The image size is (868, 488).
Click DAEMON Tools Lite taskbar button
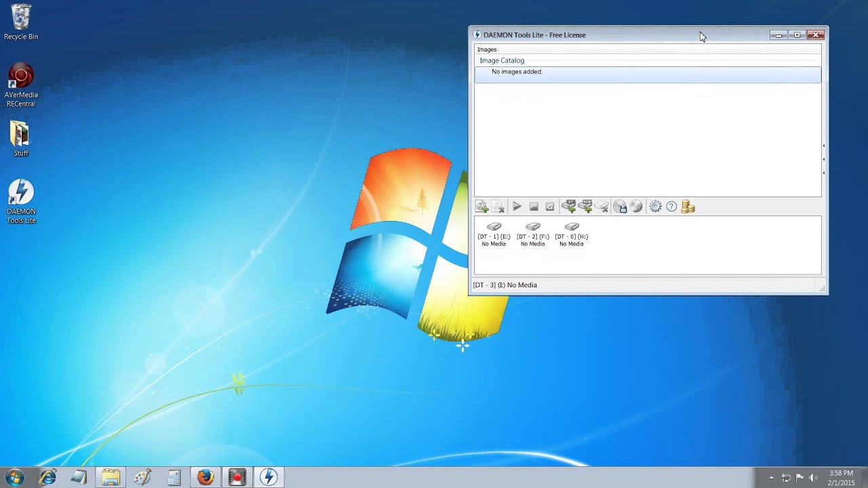point(269,477)
